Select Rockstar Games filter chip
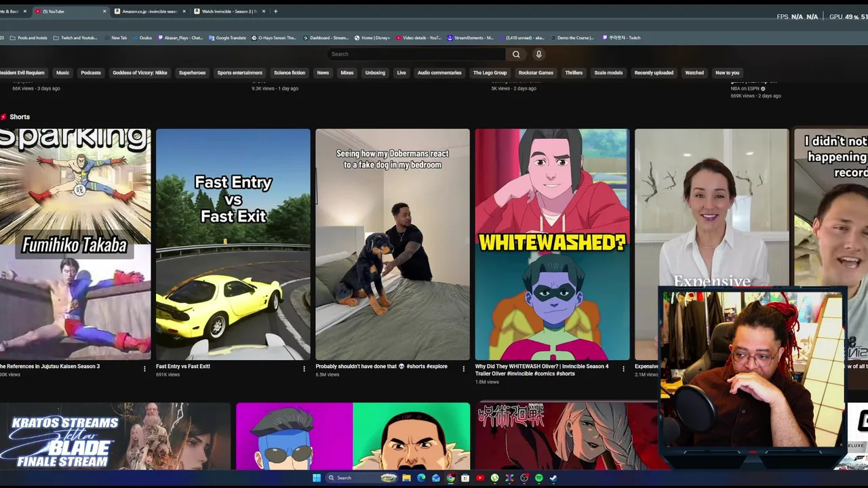Screen dimensions: 868x488 pyautogui.click(x=536, y=73)
